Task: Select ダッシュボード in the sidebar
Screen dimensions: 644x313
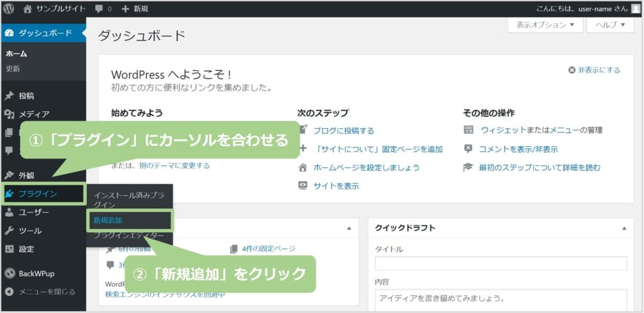Action: tap(43, 33)
